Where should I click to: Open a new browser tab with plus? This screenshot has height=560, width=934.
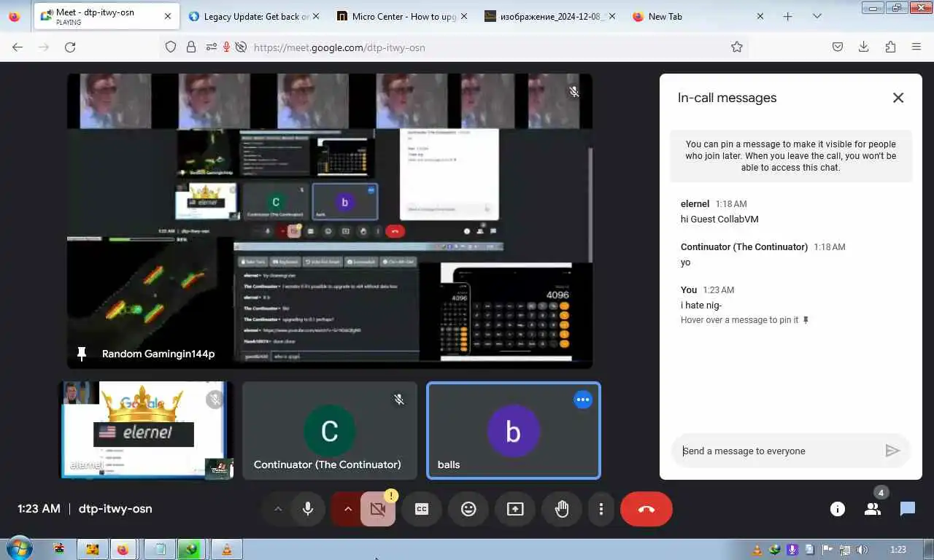click(x=787, y=16)
